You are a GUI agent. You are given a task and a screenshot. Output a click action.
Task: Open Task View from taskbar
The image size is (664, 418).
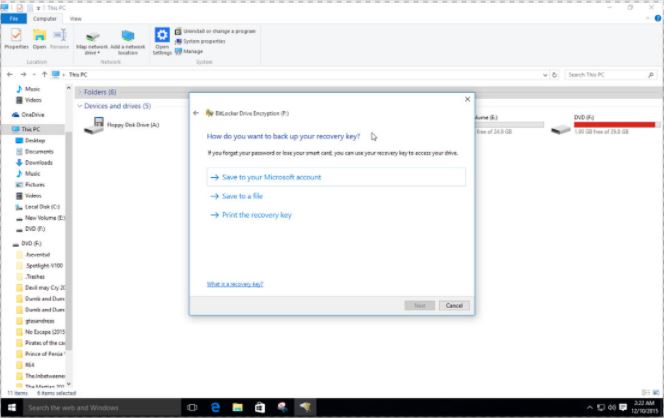[x=192, y=407]
